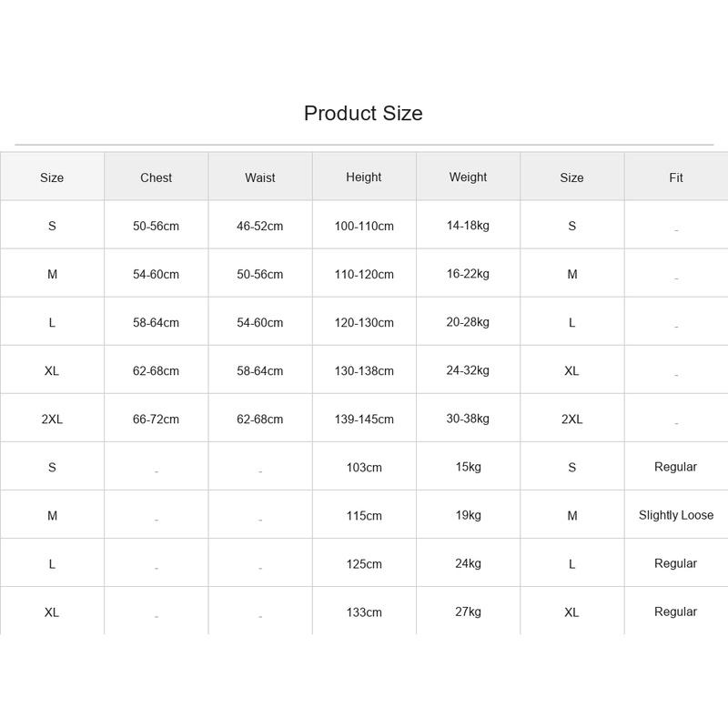Click the Weight column header
The width and height of the screenshot is (728, 728).
pyautogui.click(x=468, y=177)
